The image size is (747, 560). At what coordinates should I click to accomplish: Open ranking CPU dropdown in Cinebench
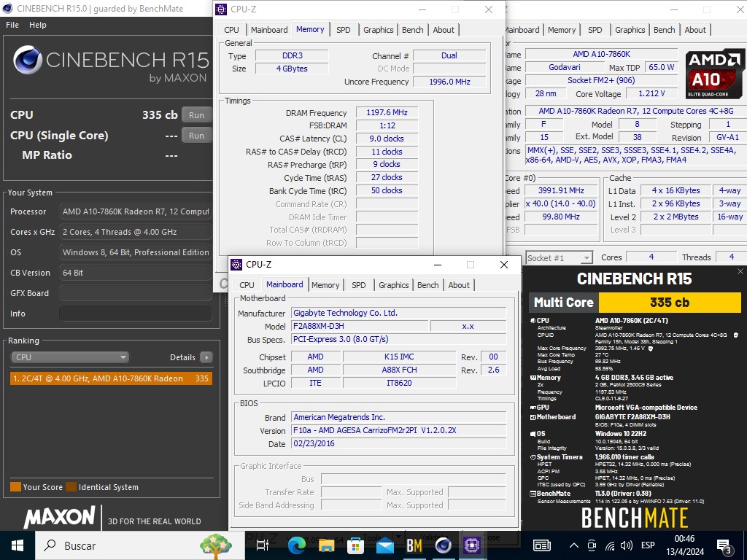(69, 357)
